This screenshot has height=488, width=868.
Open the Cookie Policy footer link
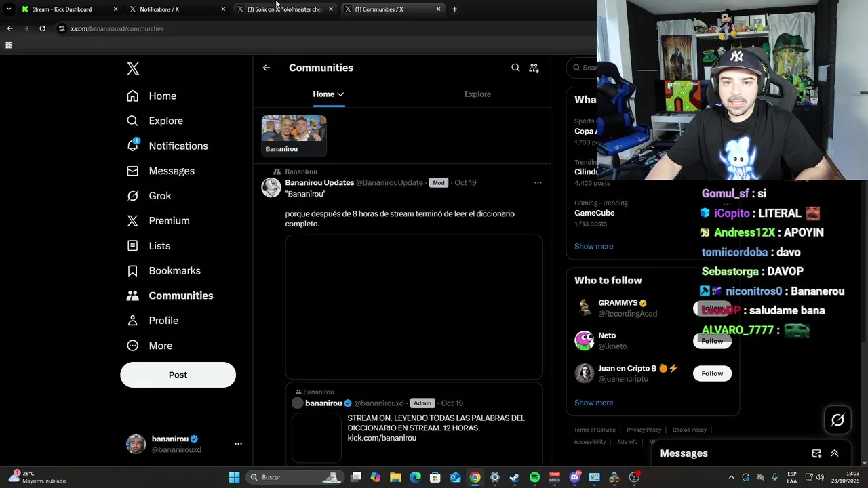690,430
